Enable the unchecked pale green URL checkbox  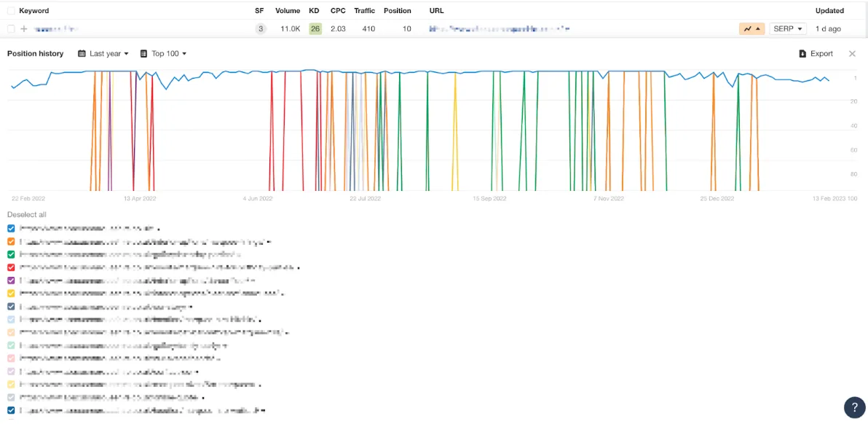pyautogui.click(x=11, y=345)
